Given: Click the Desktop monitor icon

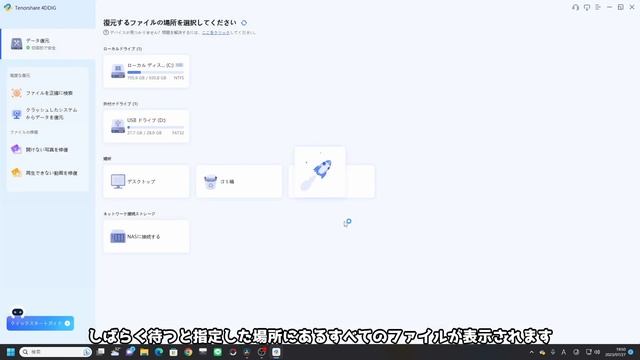Looking at the screenshot, I should (x=118, y=181).
